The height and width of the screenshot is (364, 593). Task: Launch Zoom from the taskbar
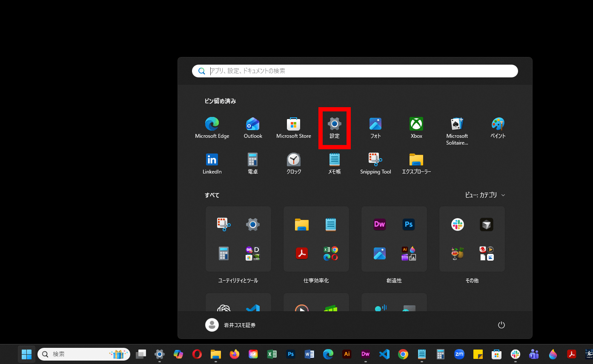coord(459,354)
